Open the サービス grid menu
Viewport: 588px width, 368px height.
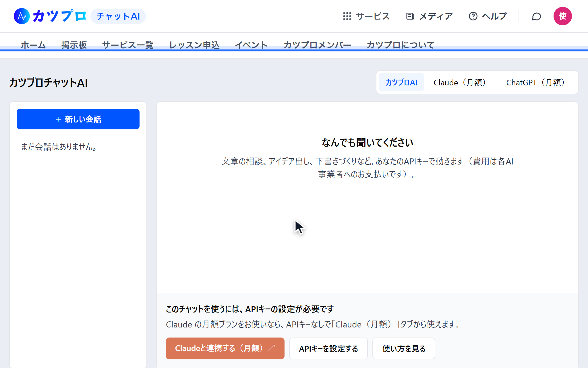(x=366, y=16)
